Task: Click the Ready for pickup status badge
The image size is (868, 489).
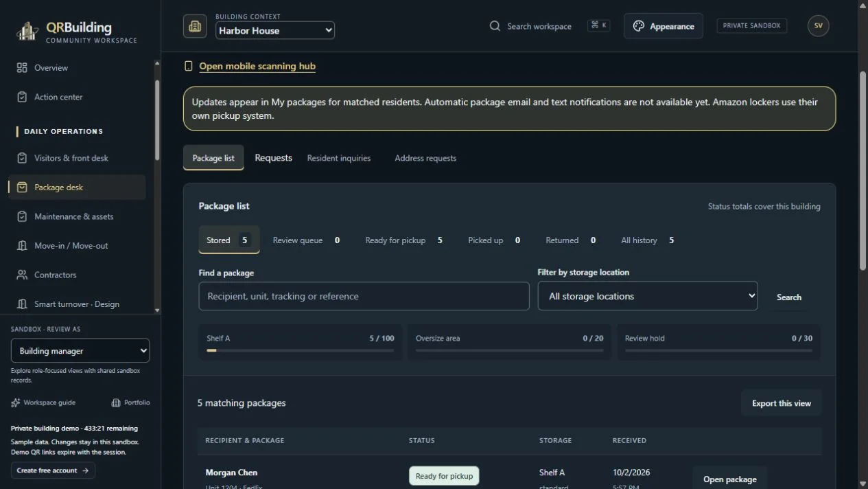Action: click(444, 476)
